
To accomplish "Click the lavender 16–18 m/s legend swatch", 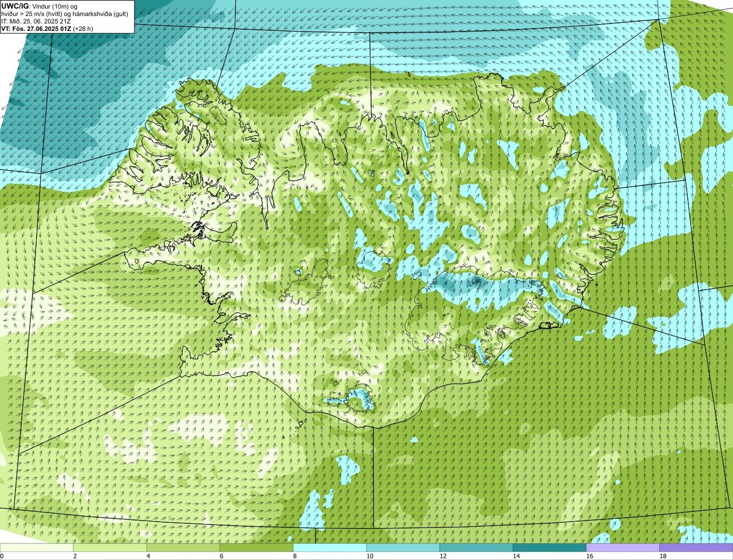I will pos(623,547).
